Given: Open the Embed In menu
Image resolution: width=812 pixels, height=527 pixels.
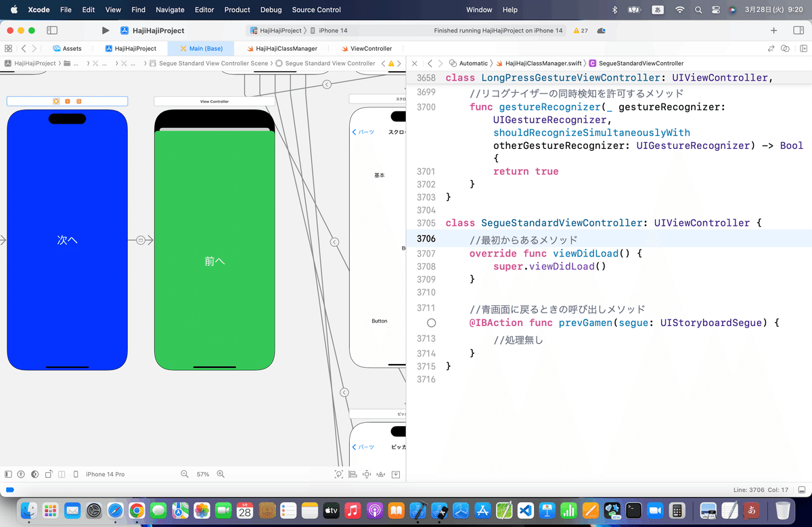Looking at the screenshot, I should tap(396, 474).
